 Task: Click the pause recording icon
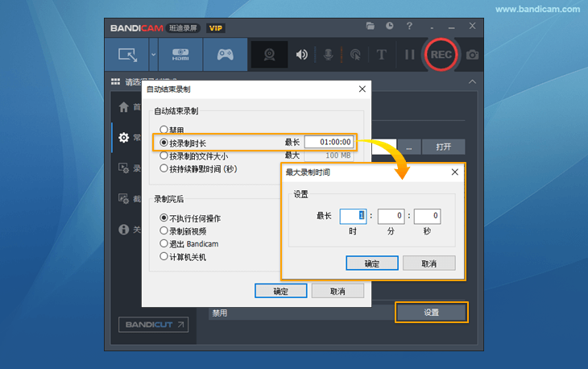(x=409, y=55)
